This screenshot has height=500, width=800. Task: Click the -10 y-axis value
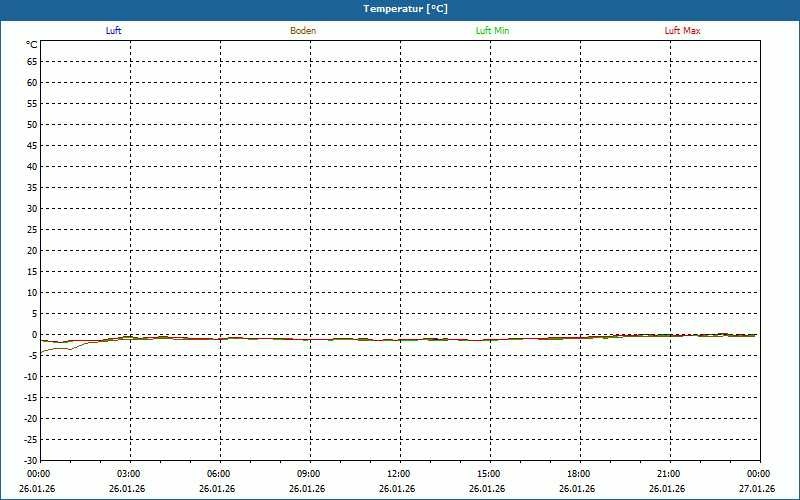click(31, 377)
